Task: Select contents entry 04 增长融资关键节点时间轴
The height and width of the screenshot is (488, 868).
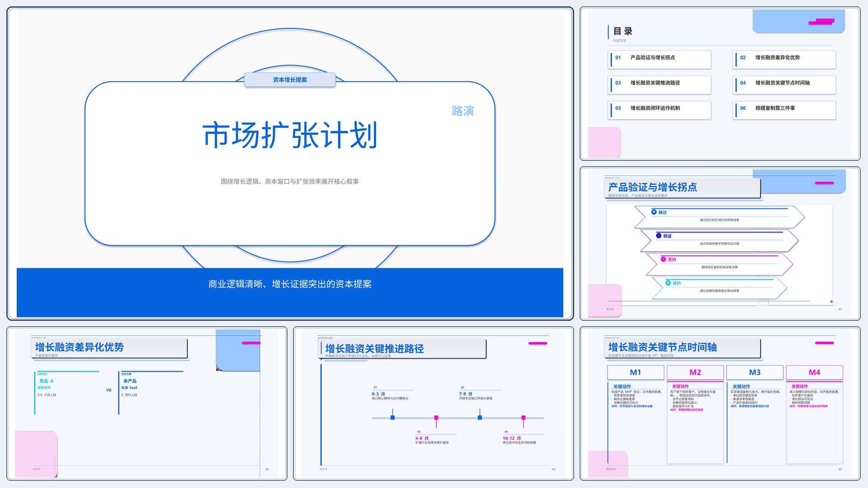Action: 784,84
